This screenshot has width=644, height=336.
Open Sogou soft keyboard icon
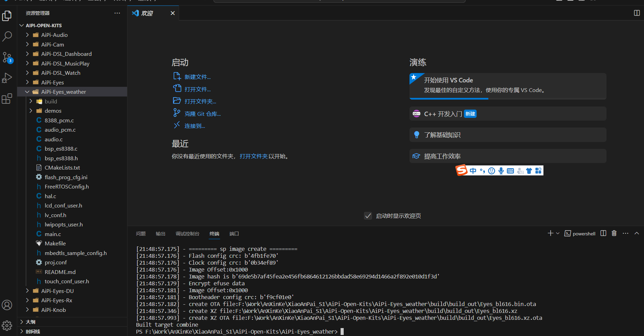[510, 171]
